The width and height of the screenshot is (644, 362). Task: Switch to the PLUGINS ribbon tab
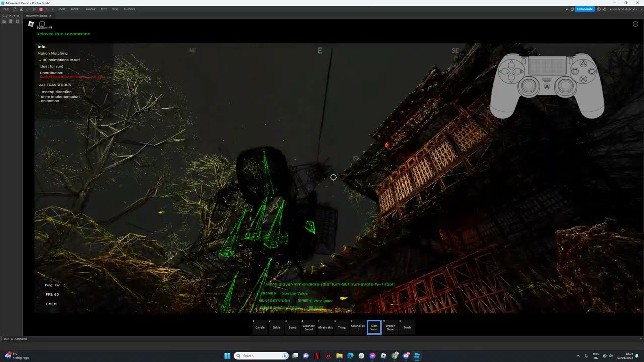click(129, 9)
